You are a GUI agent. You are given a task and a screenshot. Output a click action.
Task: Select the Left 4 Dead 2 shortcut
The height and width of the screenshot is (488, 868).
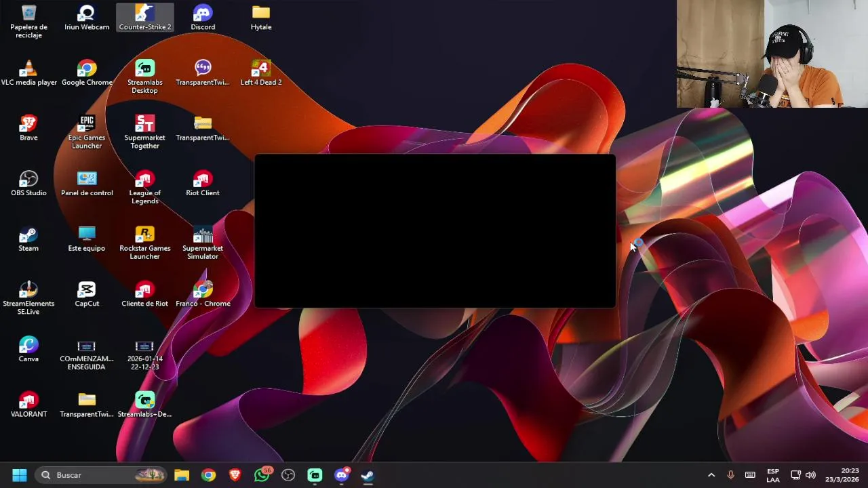261,73
